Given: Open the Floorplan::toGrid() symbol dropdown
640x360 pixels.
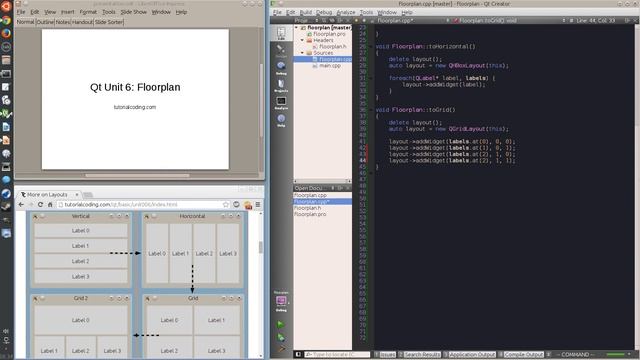Looking at the screenshot, I should [x=509, y=20].
